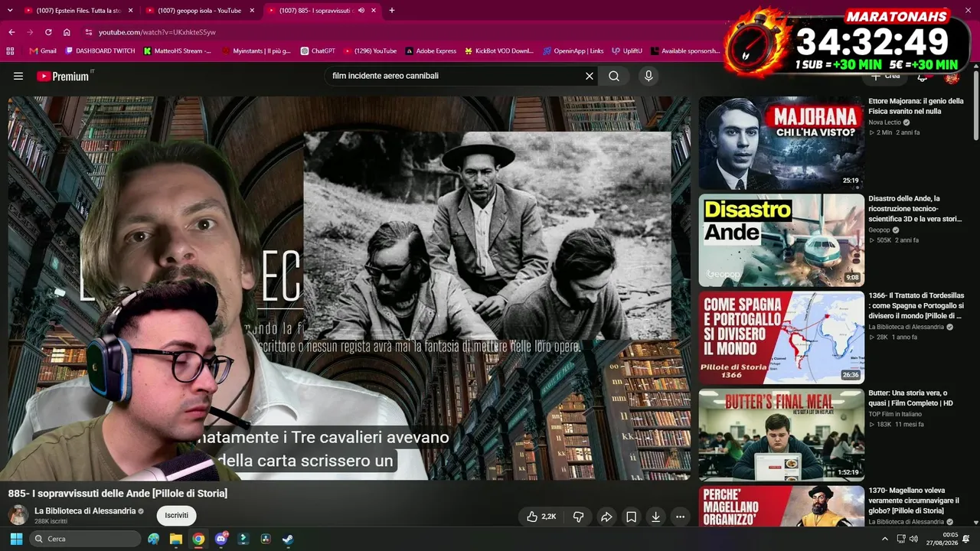The height and width of the screenshot is (551, 980).
Task: Like the video showing 2,2K
Action: 541,517
